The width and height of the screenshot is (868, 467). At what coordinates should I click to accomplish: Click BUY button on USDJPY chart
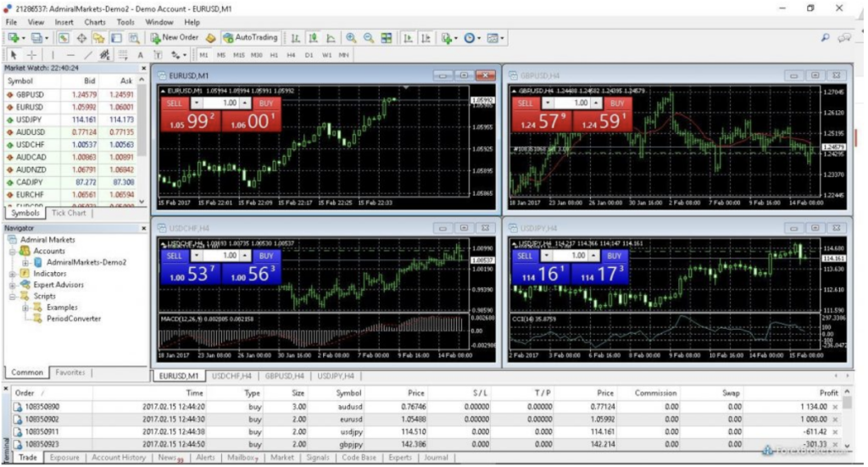(x=614, y=255)
